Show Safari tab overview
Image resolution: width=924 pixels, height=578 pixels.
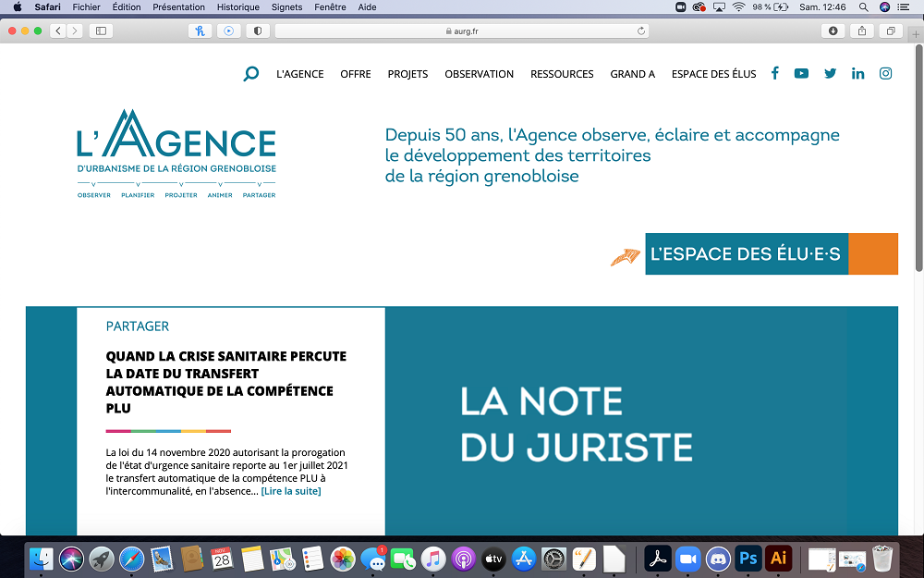[891, 31]
